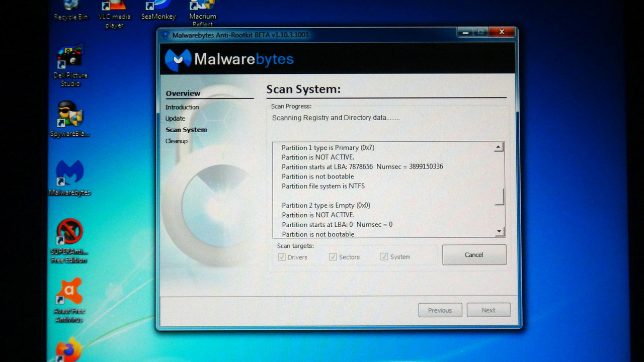Screen dimensions: 644x362
Task: Click the Overview sidebar heading
Action: tap(183, 94)
